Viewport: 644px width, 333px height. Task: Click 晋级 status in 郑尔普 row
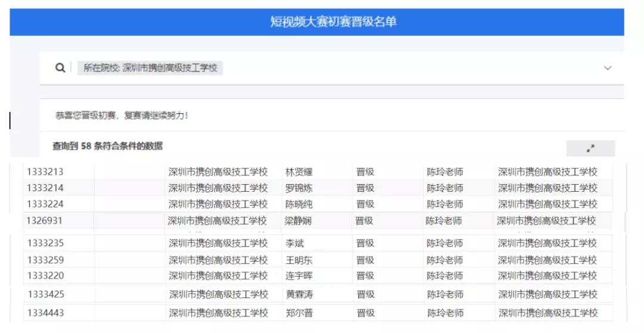[366, 313]
